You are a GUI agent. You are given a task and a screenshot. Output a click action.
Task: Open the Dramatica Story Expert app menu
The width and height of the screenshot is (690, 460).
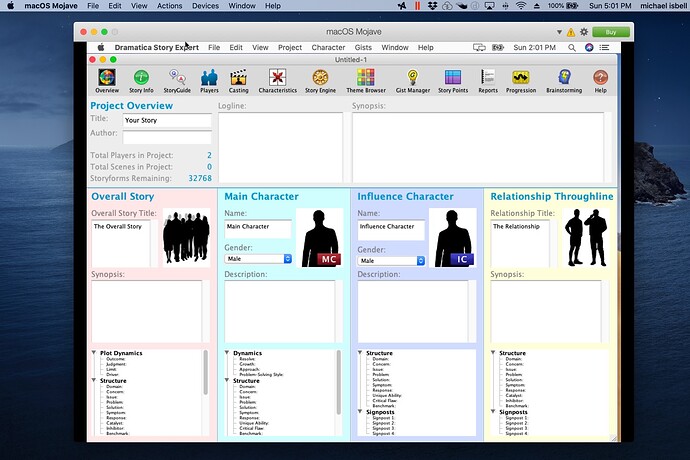pyautogui.click(x=157, y=48)
